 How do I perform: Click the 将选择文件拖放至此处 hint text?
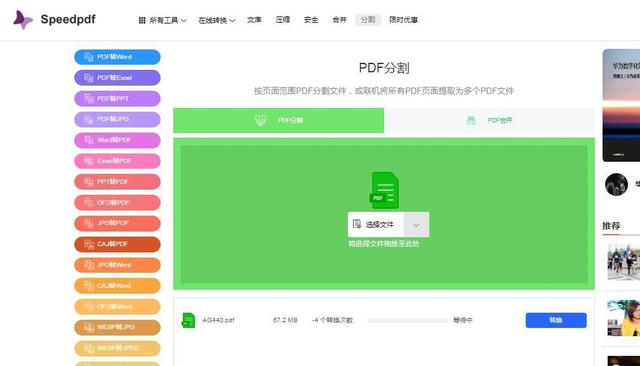point(384,244)
